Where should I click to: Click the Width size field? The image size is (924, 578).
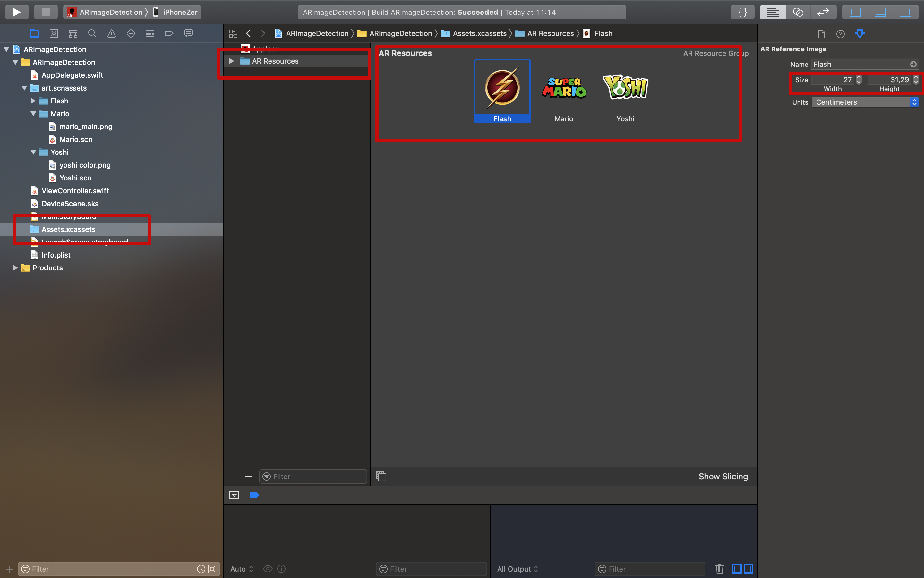[x=832, y=80]
